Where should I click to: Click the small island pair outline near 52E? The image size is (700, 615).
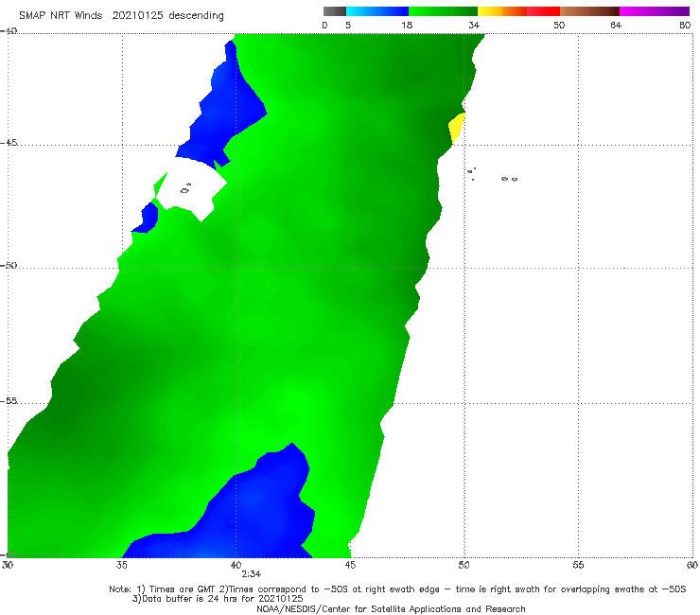tap(509, 179)
